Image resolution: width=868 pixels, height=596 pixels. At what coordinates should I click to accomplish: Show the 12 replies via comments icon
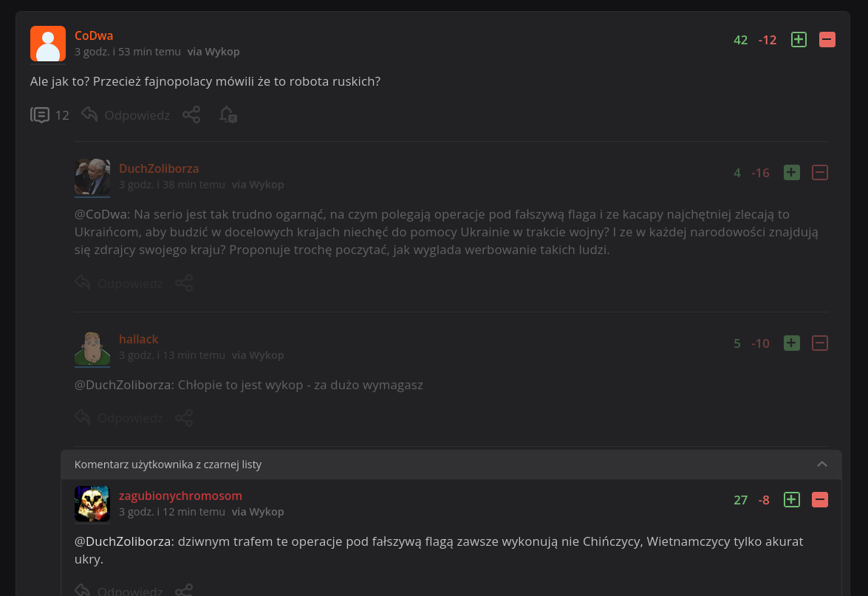coord(41,115)
